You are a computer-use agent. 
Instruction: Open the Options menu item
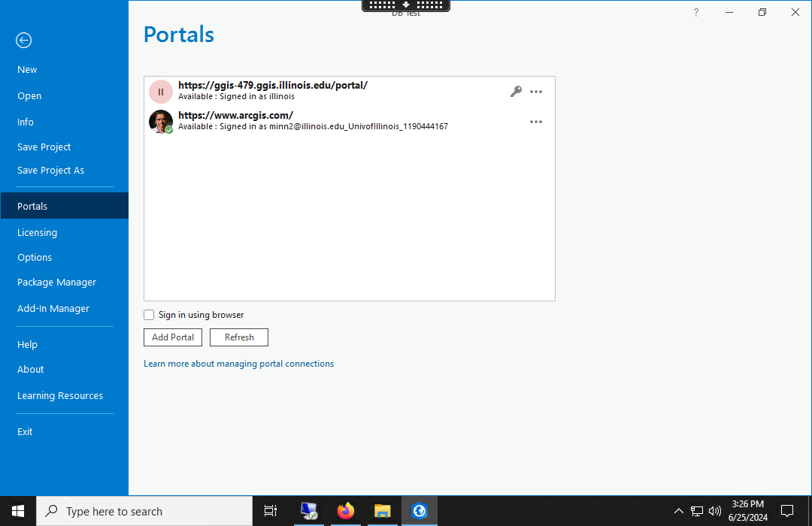click(35, 258)
